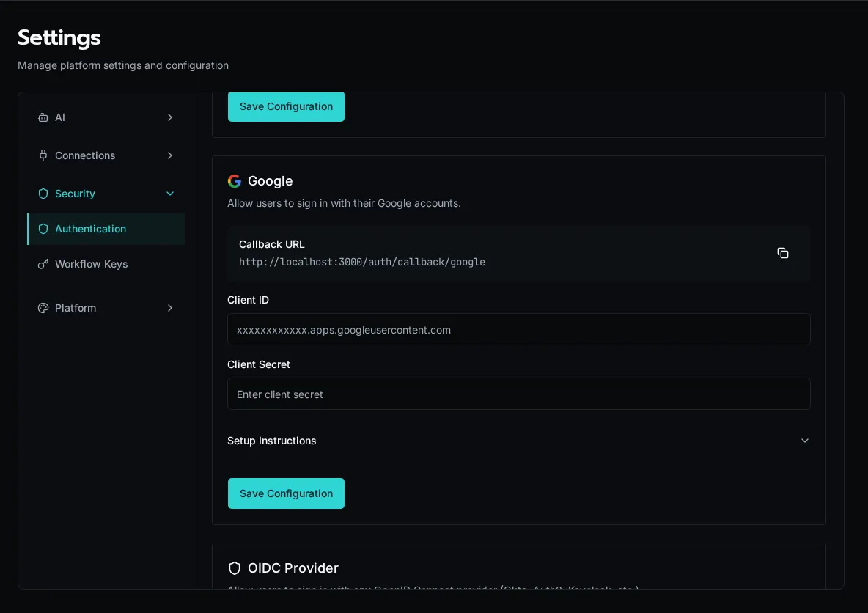Click the Callback URL label
Screen dimensions: 868x613
[272, 244]
